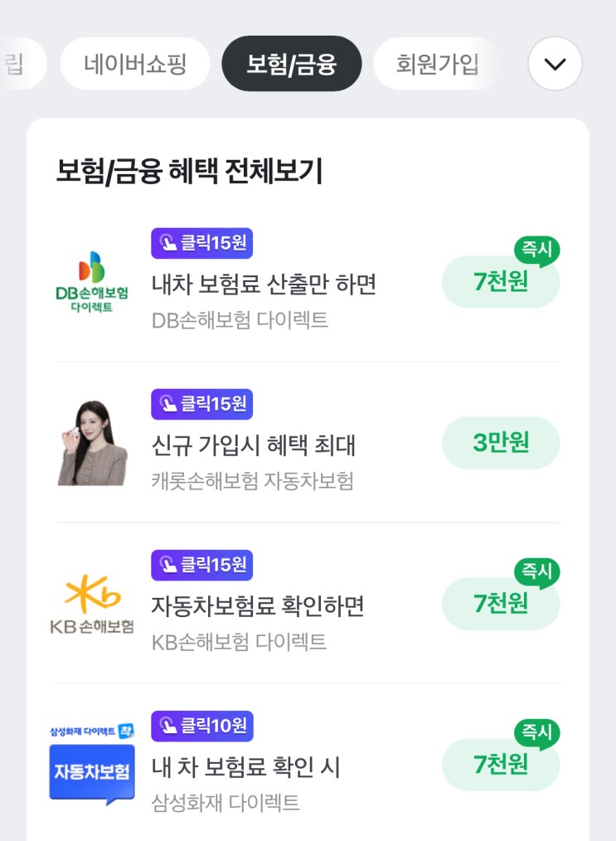Open the 내차 보험료 산출만 하면 offer
This screenshot has width=616, height=841.
pos(264,284)
